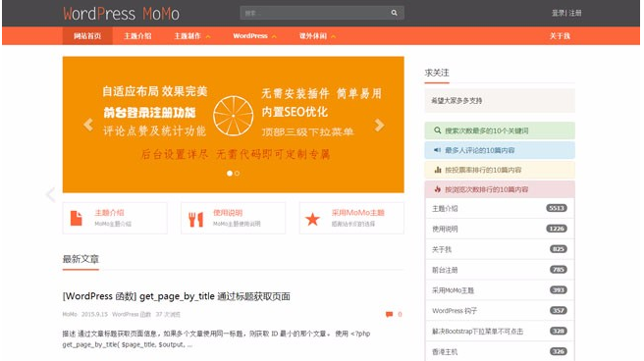Click the megaphone icon in the blue panel
Screen dimensions: 644x361
(x=438, y=150)
